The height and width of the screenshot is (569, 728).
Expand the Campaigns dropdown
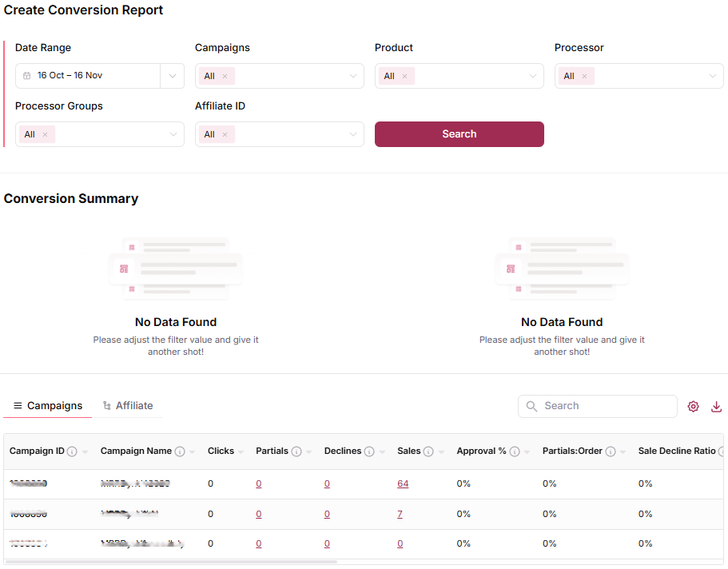tap(353, 76)
